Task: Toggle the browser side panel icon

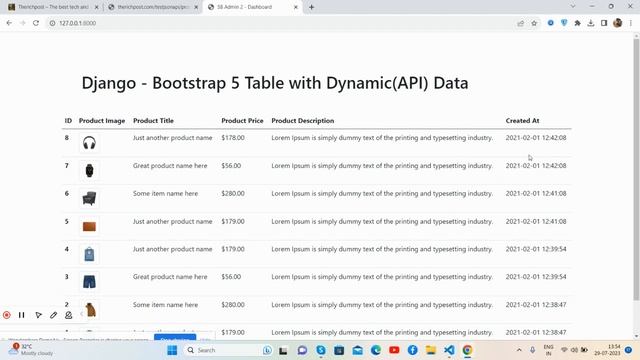Action: pos(604,23)
